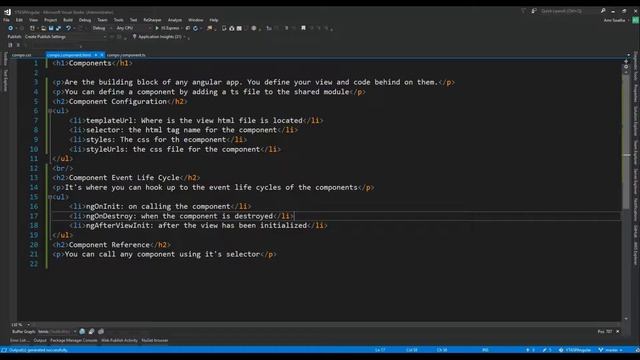Start debugging with IIS Express button
Image resolution: width=640 pixels, height=360 pixels.
[x=167, y=28]
